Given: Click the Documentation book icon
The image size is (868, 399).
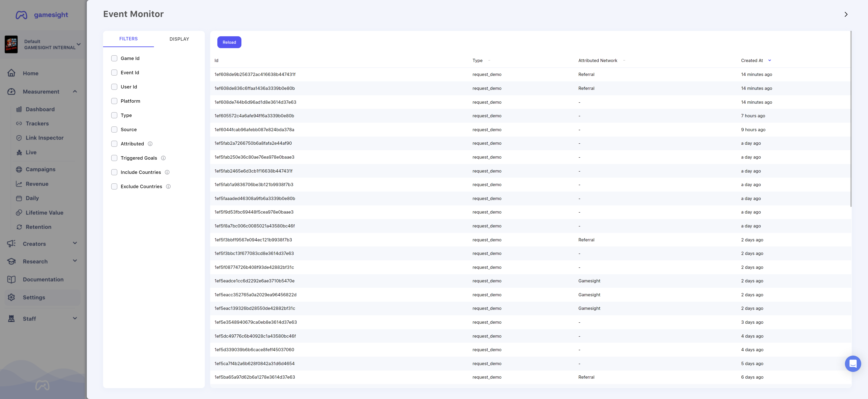Looking at the screenshot, I should [x=12, y=279].
